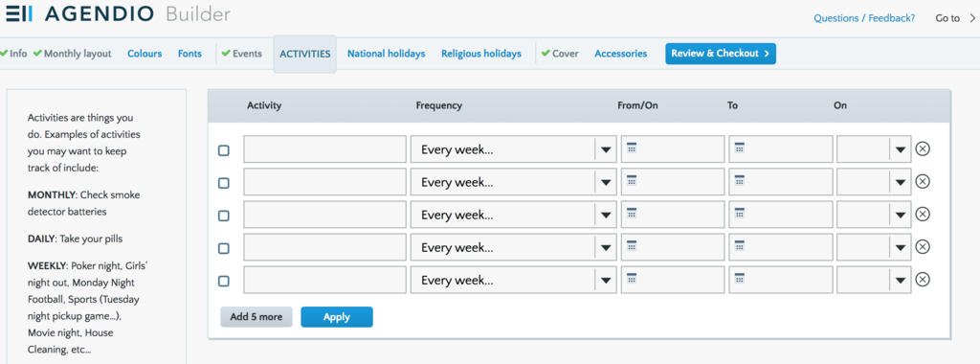Tick the second activity row checkbox
The height and width of the screenshot is (364, 980).
pyautogui.click(x=224, y=183)
